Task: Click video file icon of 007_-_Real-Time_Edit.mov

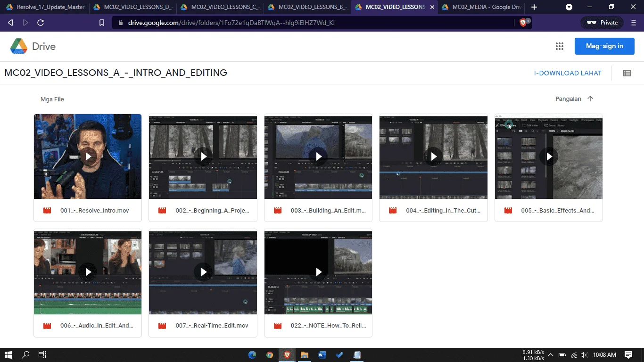Action: 162,326
